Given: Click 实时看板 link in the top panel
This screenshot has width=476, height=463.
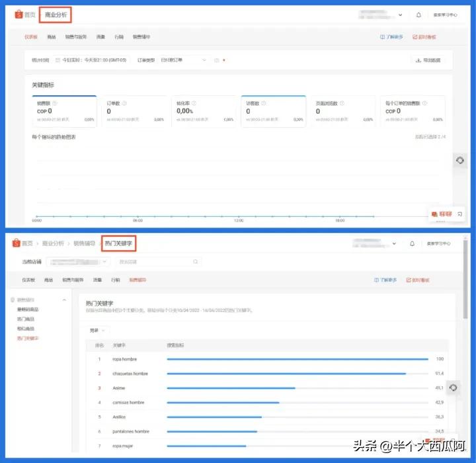Looking at the screenshot, I should click(424, 37).
